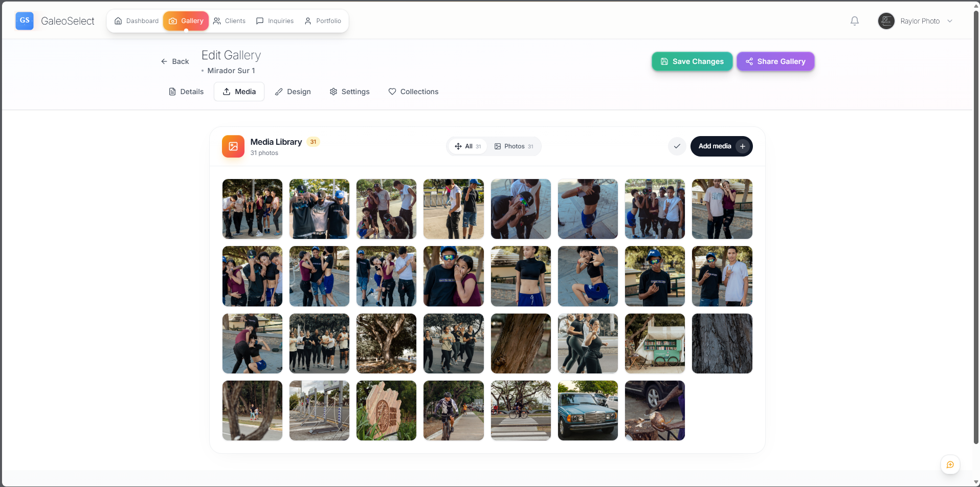Switch to the Details tab
This screenshot has width=980, height=487.
click(x=186, y=92)
